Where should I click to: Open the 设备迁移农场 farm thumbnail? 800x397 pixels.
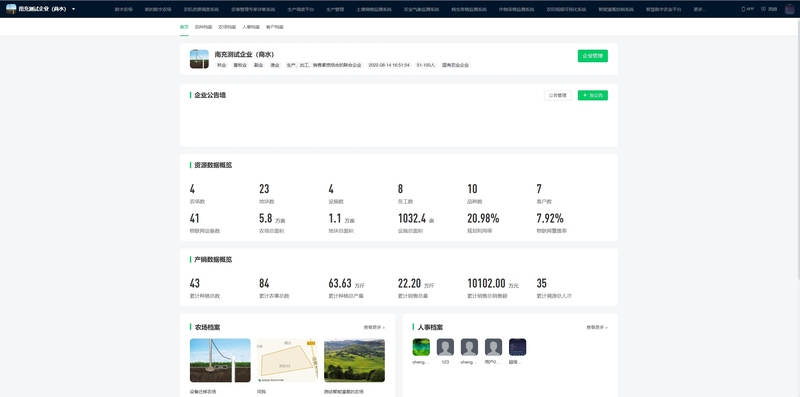[x=220, y=360]
